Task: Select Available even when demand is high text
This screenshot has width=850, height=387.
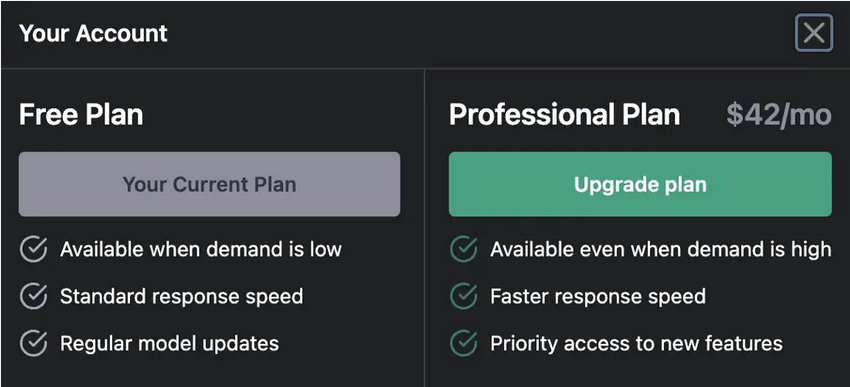Action: [661, 249]
